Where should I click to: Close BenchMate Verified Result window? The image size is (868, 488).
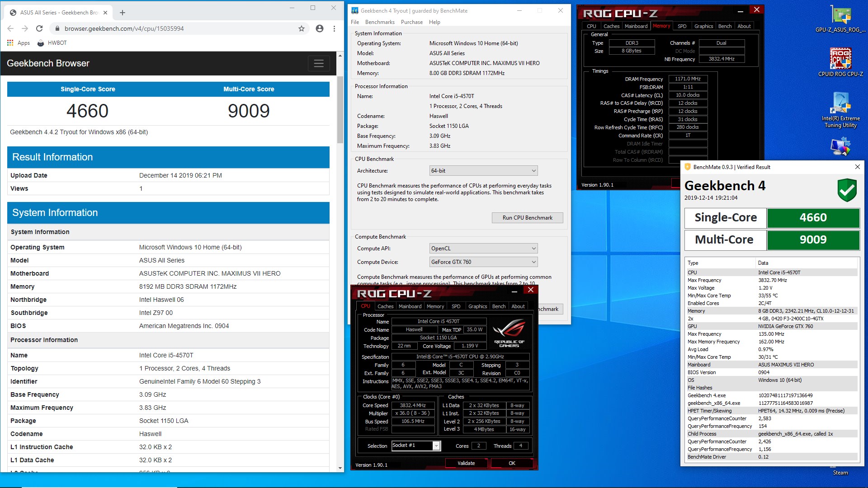click(857, 167)
